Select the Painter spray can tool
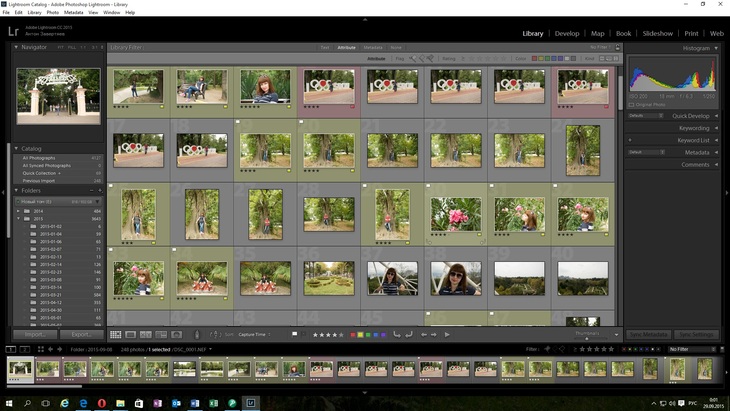 (x=196, y=334)
